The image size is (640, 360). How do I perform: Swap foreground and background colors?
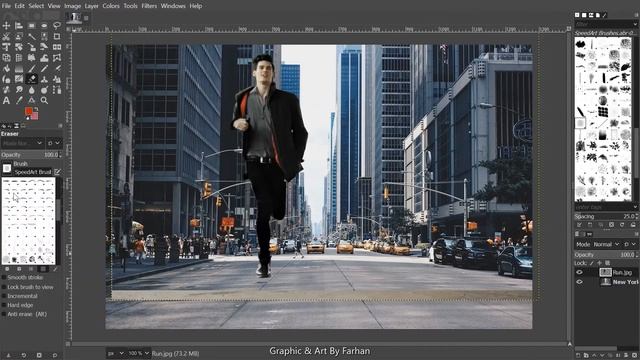[x=36, y=109]
